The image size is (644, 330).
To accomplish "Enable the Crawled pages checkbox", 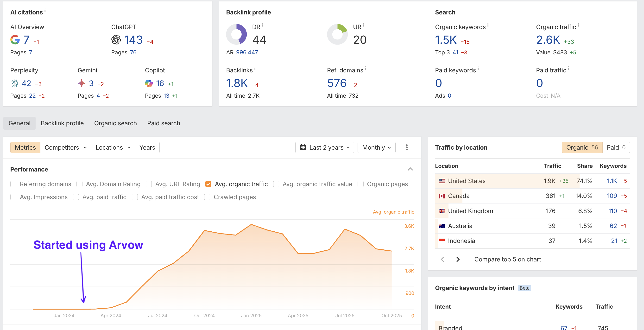I will tap(207, 197).
